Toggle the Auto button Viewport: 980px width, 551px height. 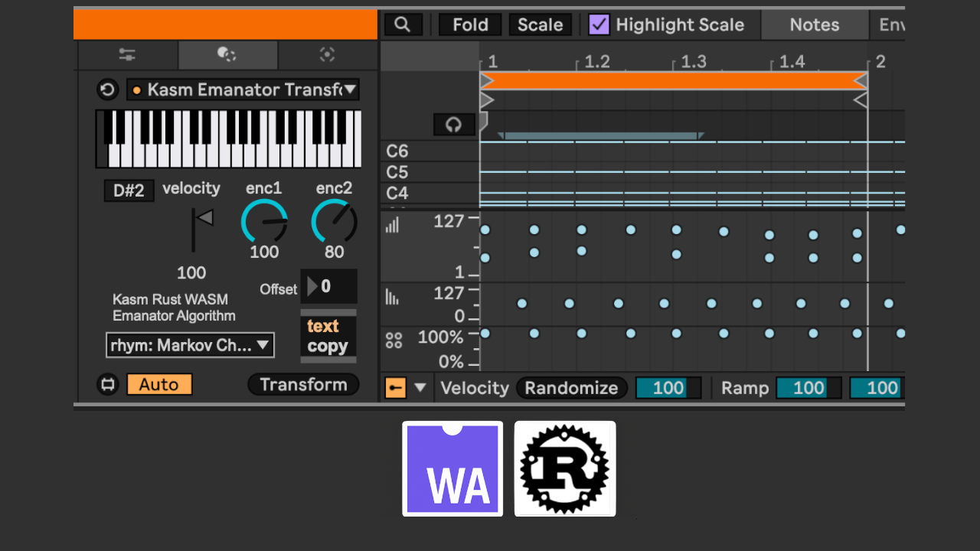tap(159, 384)
